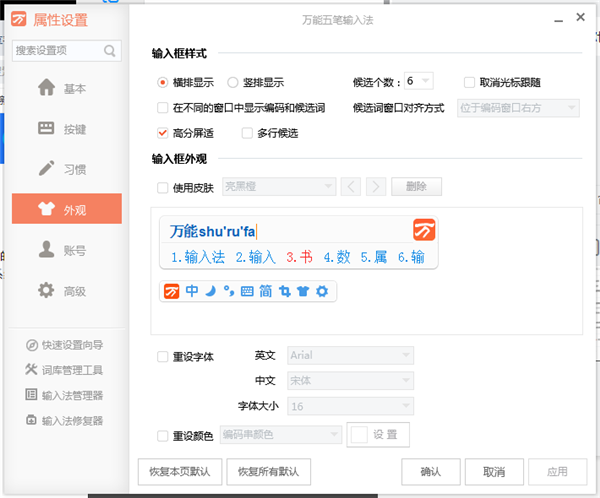The width and height of the screenshot is (600, 498).
Task: Check the 使用皮肤 checkbox
Action: [x=163, y=188]
